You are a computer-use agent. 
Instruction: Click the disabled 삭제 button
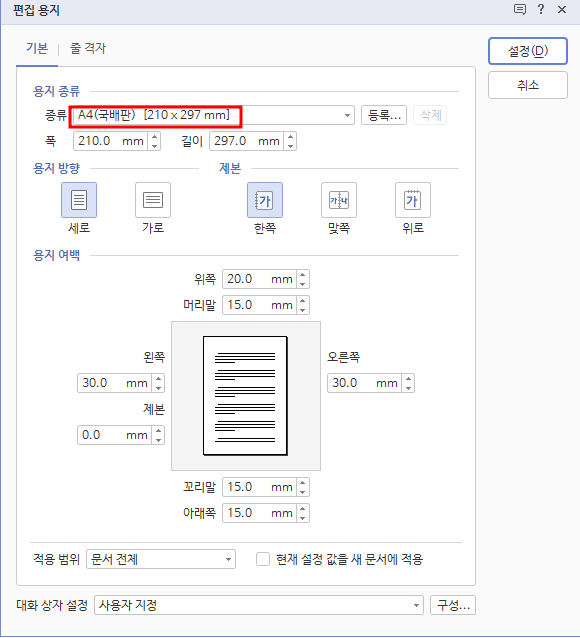click(x=430, y=115)
